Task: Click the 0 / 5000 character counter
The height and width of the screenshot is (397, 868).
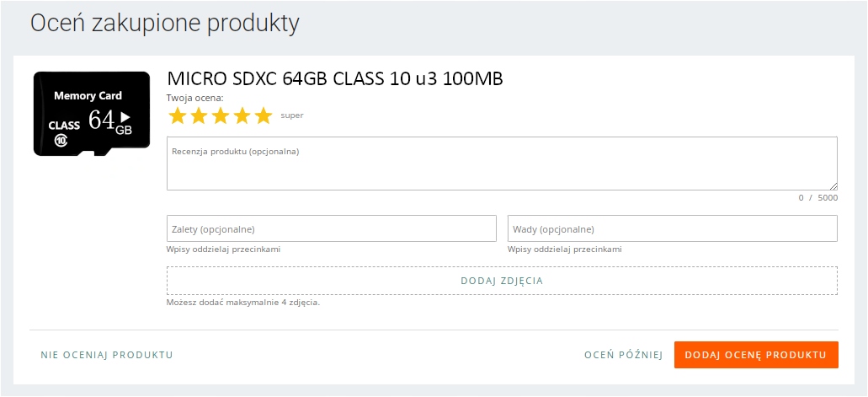Action: pos(818,198)
